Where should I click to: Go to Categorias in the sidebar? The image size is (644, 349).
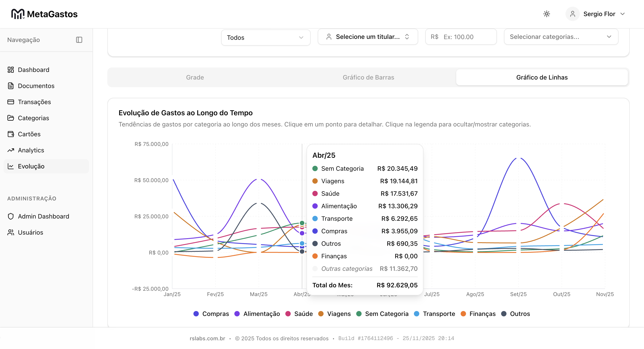pyautogui.click(x=33, y=118)
